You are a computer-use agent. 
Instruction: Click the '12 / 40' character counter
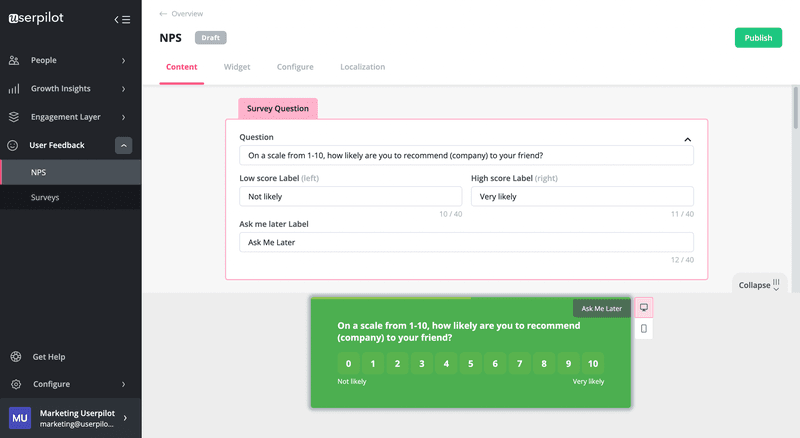click(682, 260)
